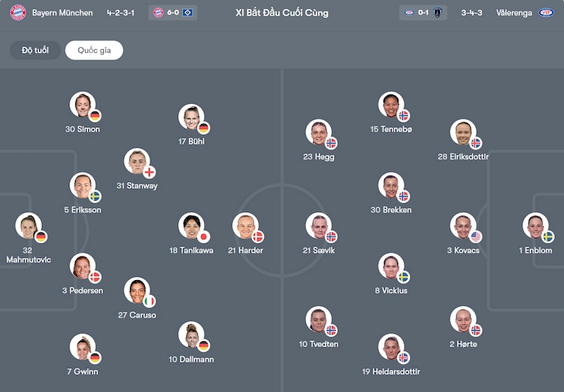564x392 pixels.
Task: Click the Vålerenga club crest
Action: (x=545, y=13)
